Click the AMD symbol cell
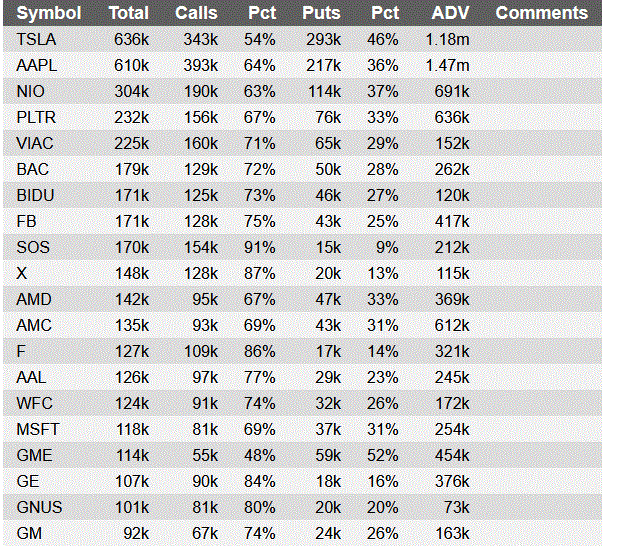 pyautogui.click(x=33, y=299)
